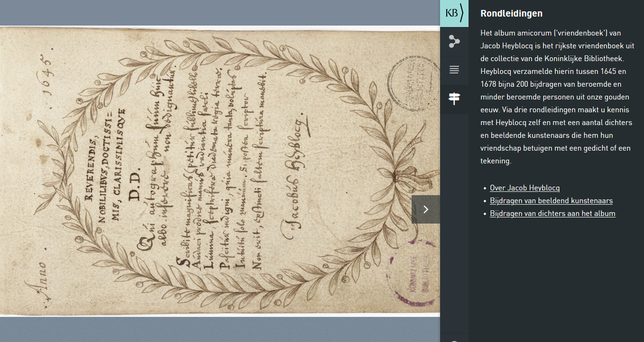Screen dimensions: 644x342
Task: Open the Over Jacob Heyblocq link
Action: click(525, 188)
